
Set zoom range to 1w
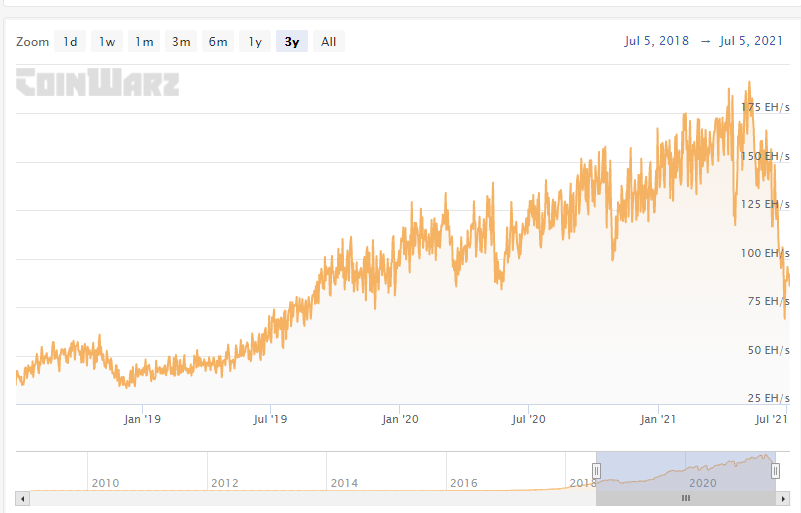pos(107,41)
